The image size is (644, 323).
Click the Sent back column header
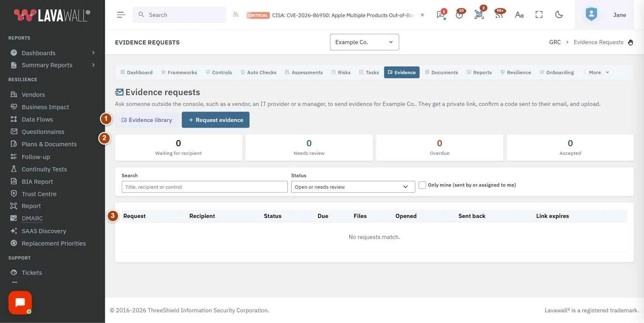tap(472, 216)
